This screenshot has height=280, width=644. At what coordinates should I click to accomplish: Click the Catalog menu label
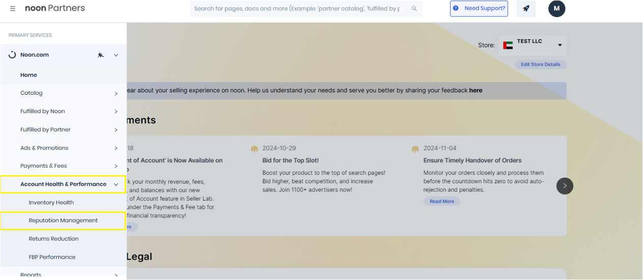[x=32, y=93]
